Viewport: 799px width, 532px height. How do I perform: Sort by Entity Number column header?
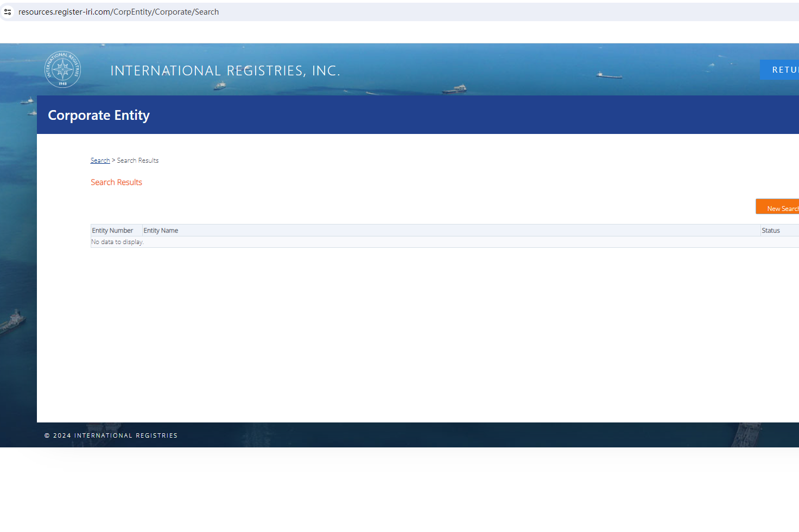click(116, 230)
